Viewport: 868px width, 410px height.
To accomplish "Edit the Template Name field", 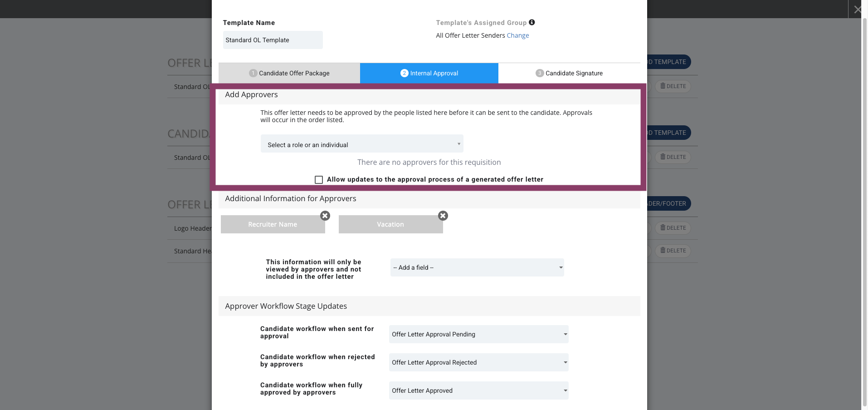I will pyautogui.click(x=273, y=40).
